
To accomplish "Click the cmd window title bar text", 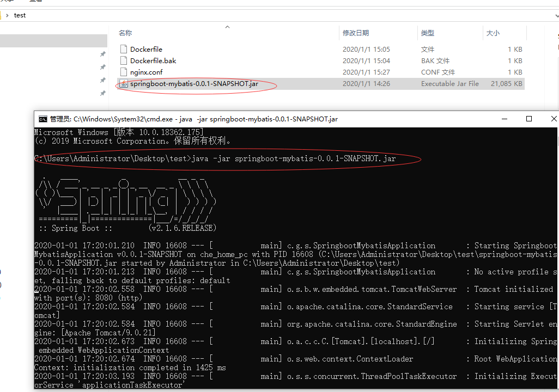I will click(x=193, y=119).
